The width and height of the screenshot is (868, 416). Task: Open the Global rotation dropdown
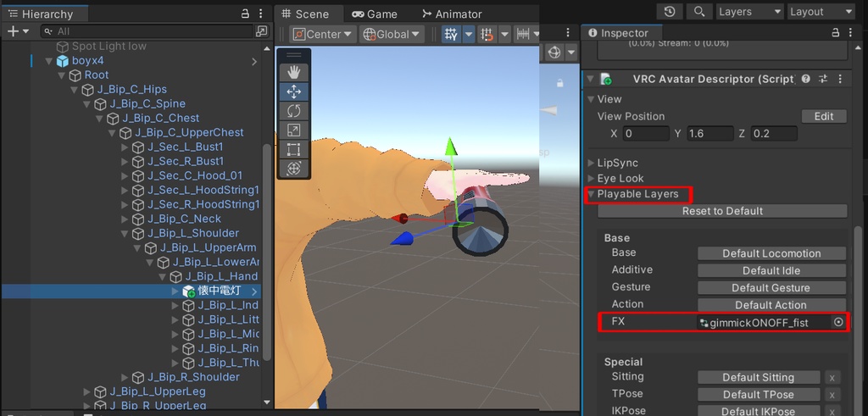[392, 34]
